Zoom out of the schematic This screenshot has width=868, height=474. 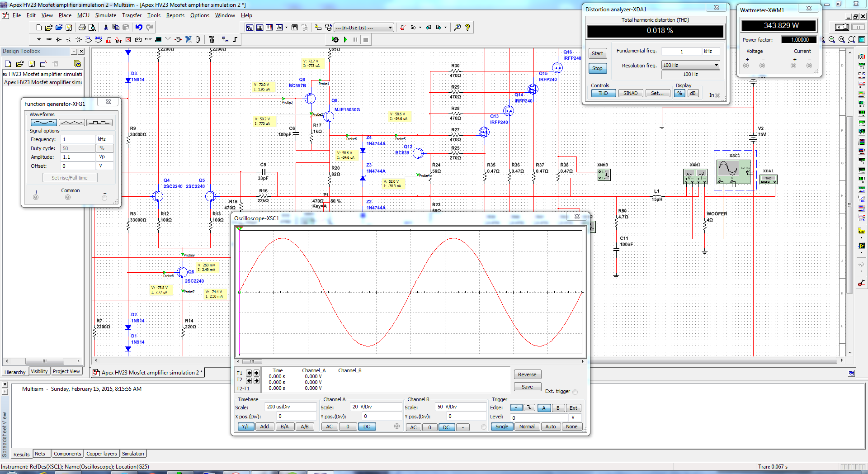pos(832,40)
